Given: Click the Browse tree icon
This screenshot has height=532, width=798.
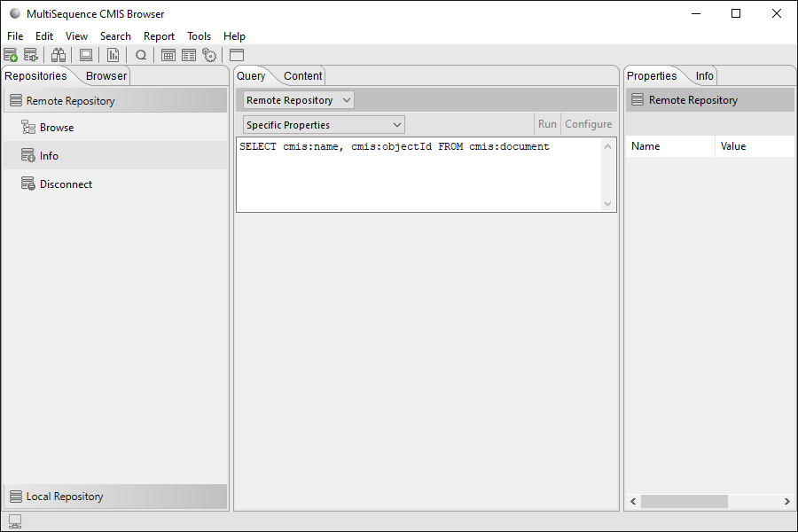Looking at the screenshot, I should pos(28,127).
